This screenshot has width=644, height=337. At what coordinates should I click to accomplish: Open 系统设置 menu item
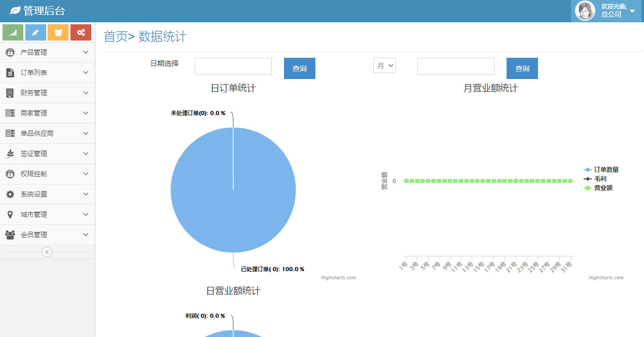tap(47, 194)
